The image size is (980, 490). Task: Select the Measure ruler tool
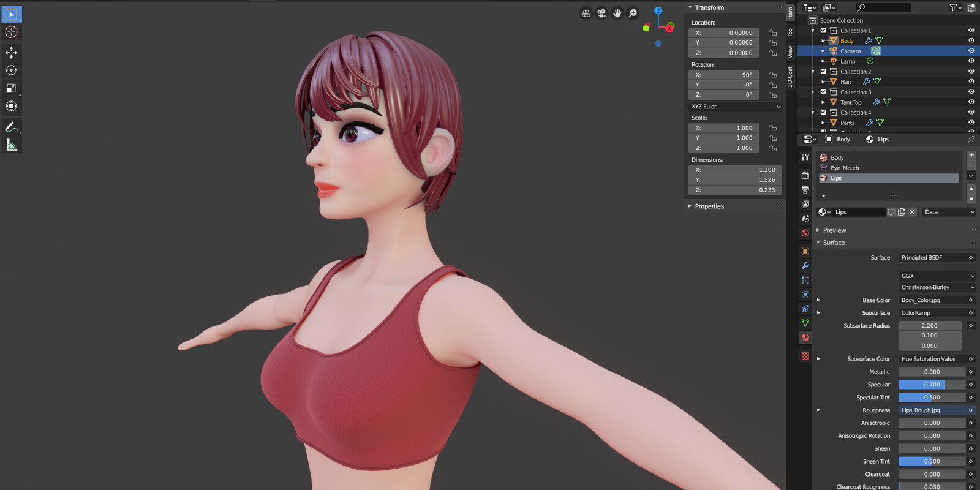pos(11,145)
